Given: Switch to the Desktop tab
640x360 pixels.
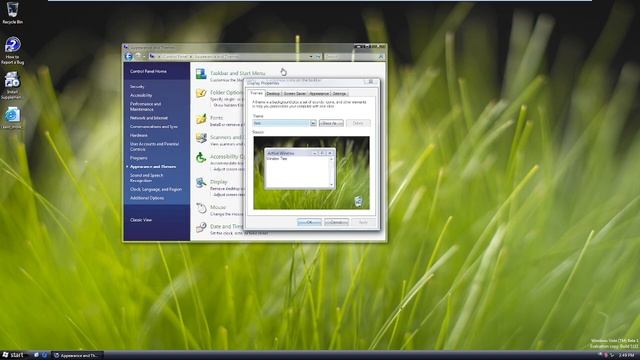Looking at the screenshot, I should [x=273, y=93].
